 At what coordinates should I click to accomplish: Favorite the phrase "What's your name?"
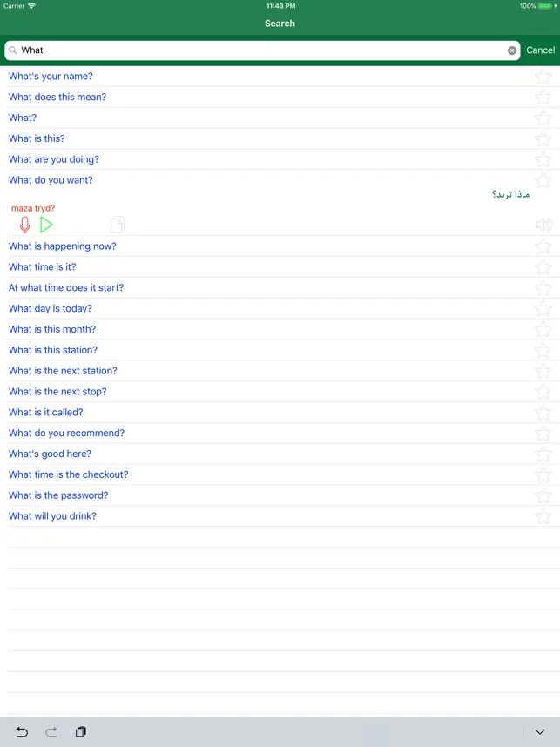pos(543,77)
